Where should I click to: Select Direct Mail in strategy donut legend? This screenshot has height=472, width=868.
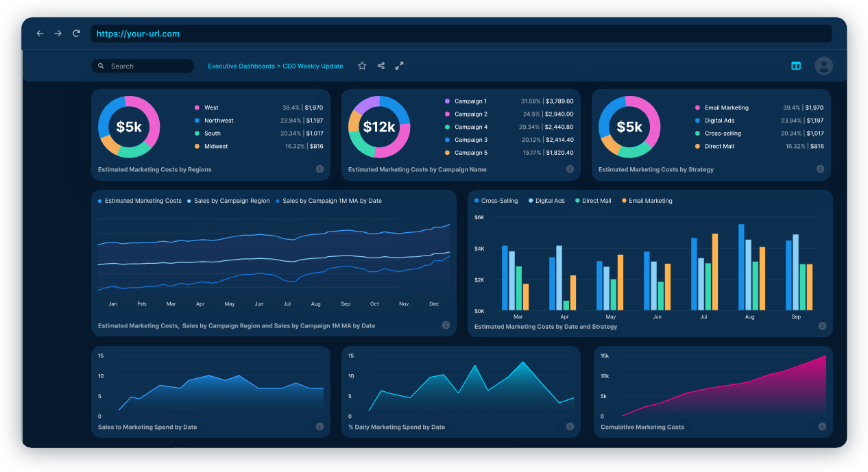[714, 147]
